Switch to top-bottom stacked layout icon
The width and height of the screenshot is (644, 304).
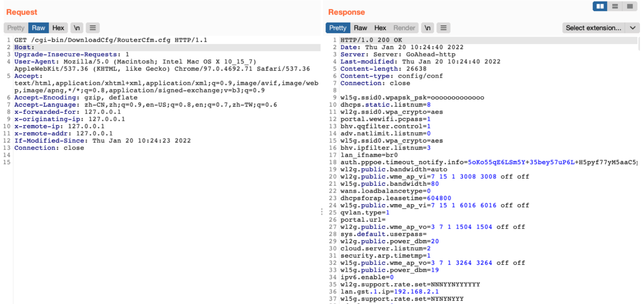615,6
